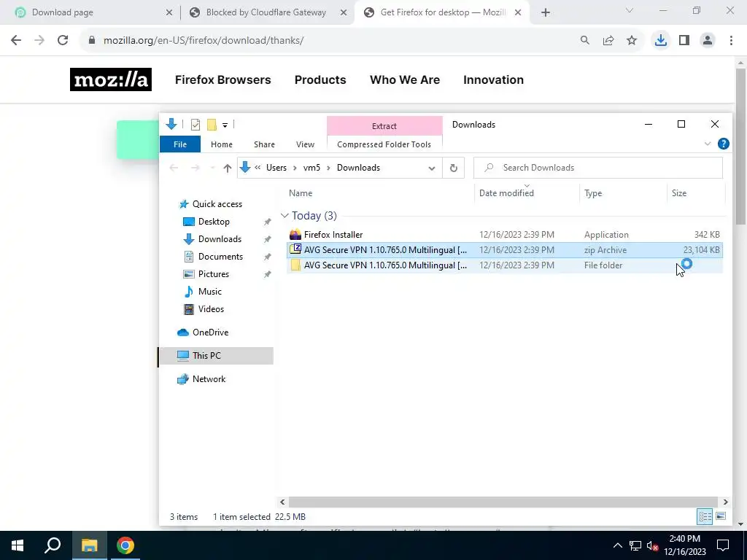The width and height of the screenshot is (747, 560).
Task: Switch to details view icon
Action: click(x=705, y=517)
